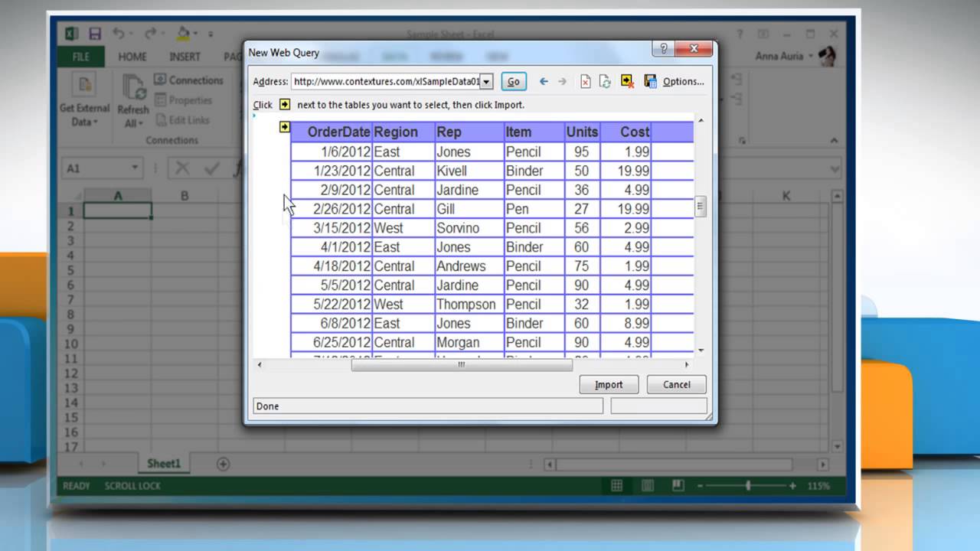Click the Cancel X in Excel formula bar
Image resolution: width=980 pixels, height=551 pixels.
pos(182,168)
